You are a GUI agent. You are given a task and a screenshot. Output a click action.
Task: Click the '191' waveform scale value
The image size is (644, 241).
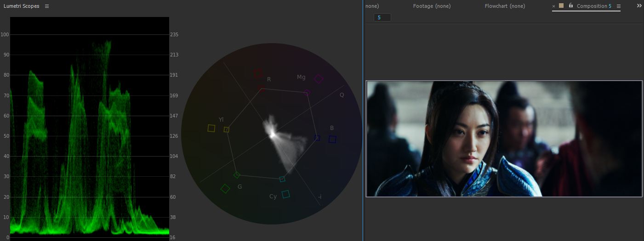pos(174,75)
